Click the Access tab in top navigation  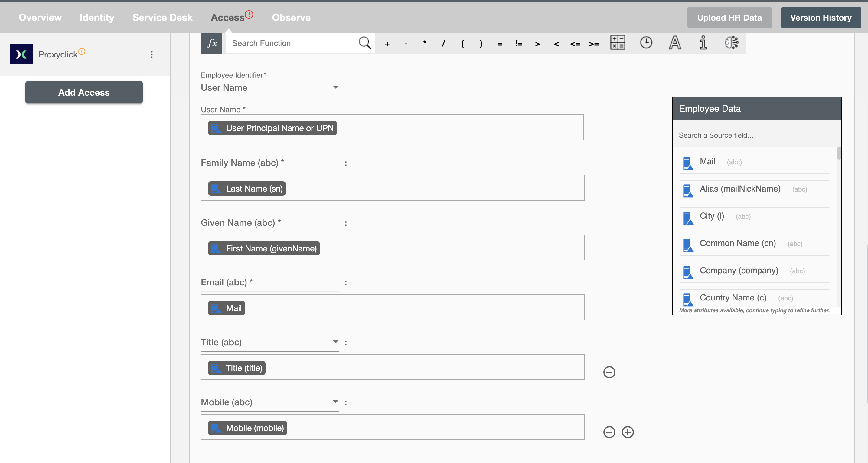(227, 17)
